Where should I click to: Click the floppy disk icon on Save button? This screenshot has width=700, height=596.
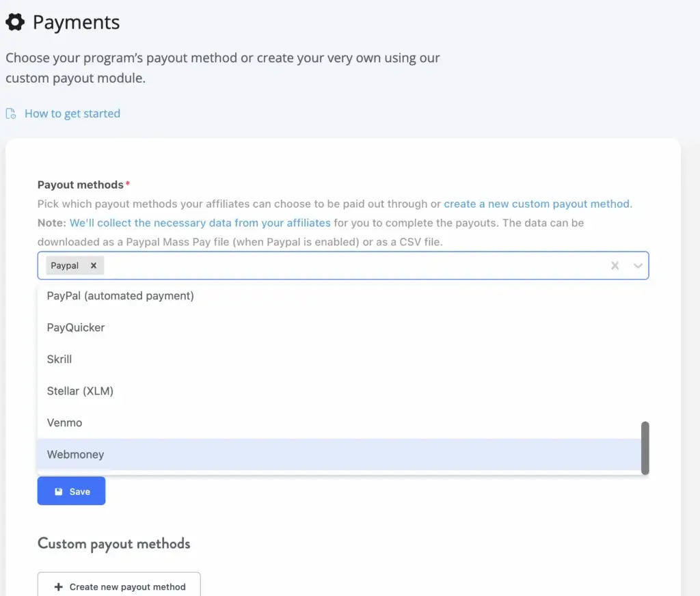[x=60, y=491]
